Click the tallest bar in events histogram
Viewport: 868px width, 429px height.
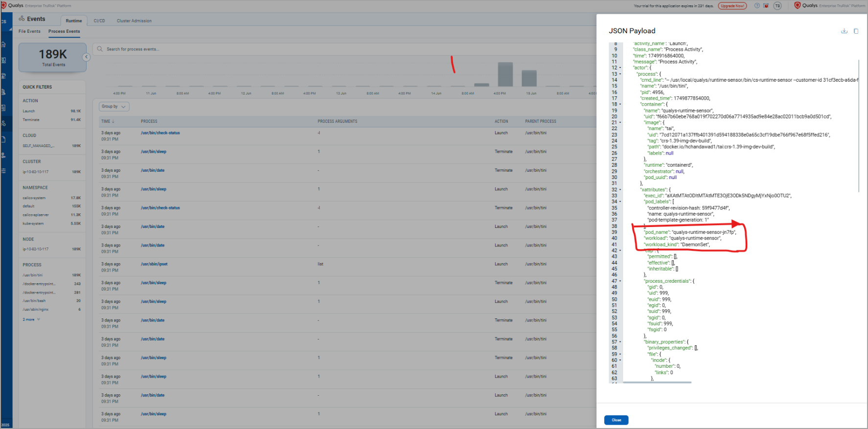[x=505, y=74]
